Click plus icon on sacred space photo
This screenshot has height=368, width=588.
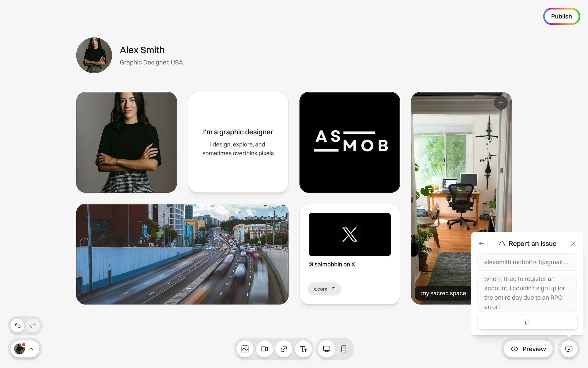[x=501, y=103]
